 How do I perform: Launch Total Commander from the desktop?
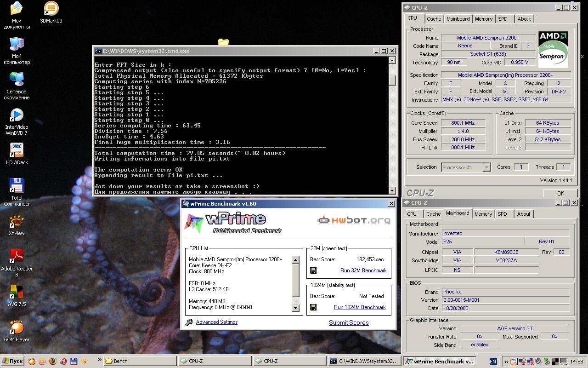(x=17, y=192)
